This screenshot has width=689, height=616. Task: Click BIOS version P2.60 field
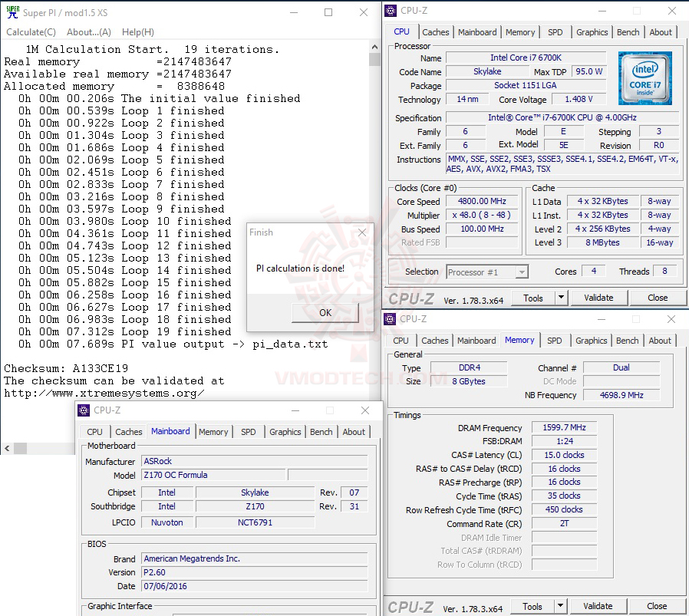(x=255, y=572)
